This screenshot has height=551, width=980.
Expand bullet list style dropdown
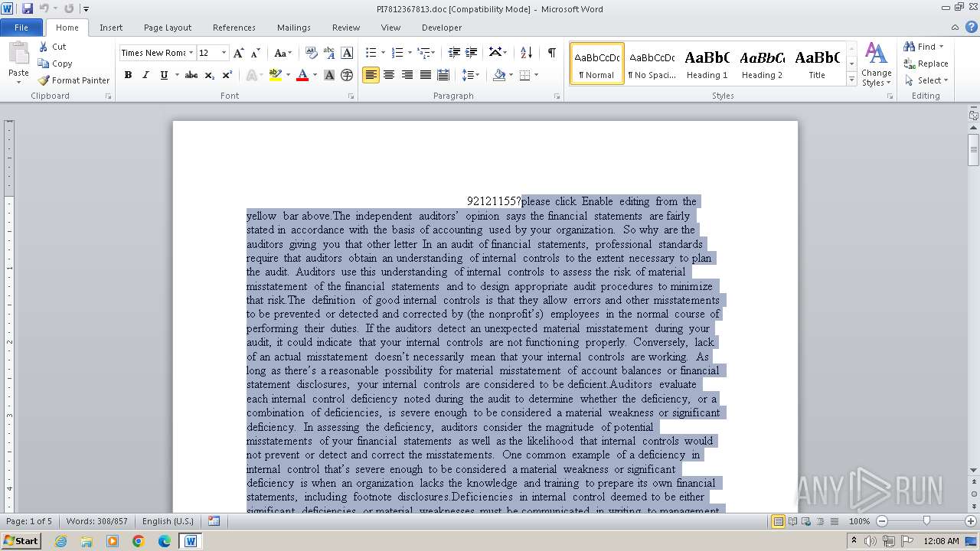coord(383,53)
